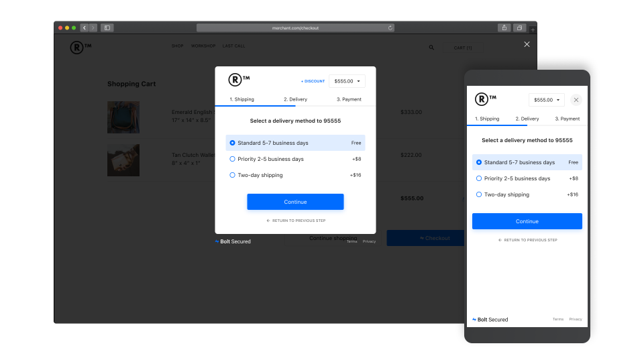Screen dimensions: 644x362
Task: Click the CART [1] button in site header
Action: click(463, 48)
